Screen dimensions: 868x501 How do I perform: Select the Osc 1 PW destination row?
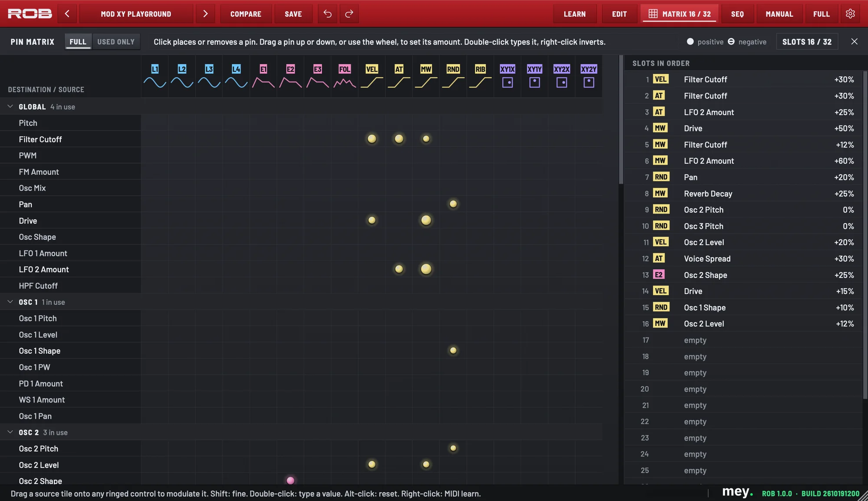(x=70, y=367)
